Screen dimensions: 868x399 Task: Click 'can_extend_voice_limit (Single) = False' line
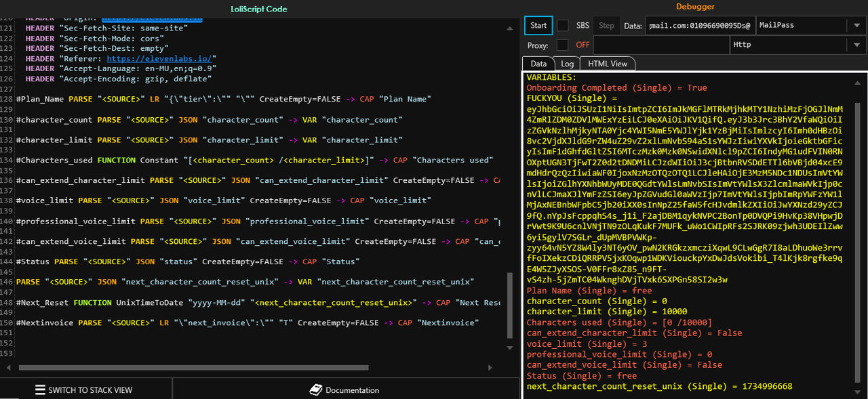click(x=624, y=365)
